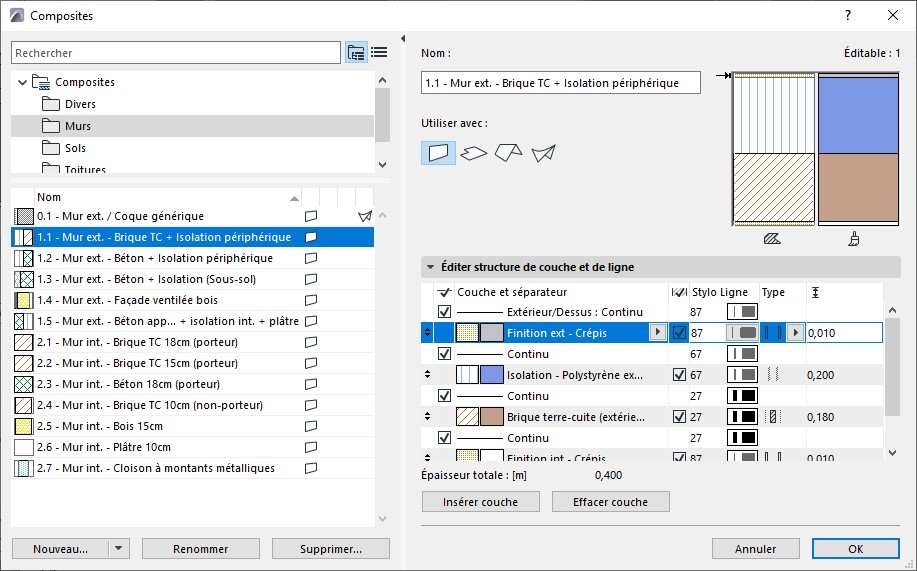This screenshot has height=571, width=917.
Task: Open building material popup for Finition ext - Crépis
Action: [x=658, y=332]
